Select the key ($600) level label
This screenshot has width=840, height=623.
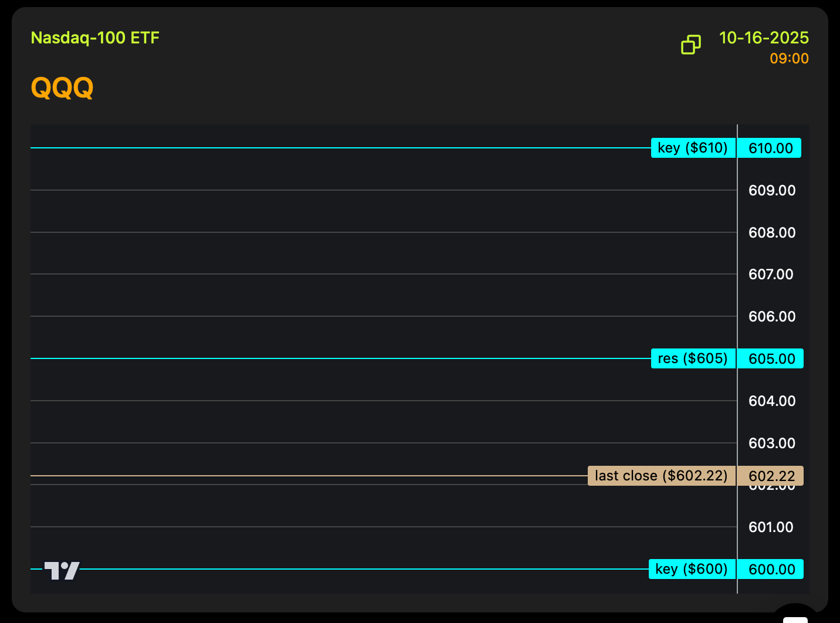(692, 569)
